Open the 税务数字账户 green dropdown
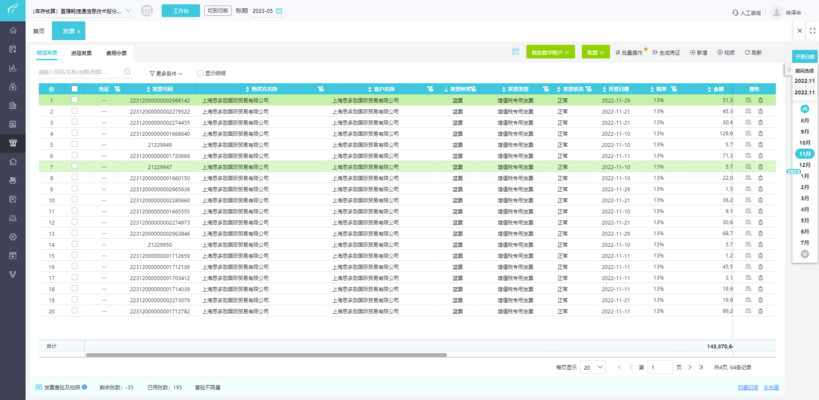The image size is (819, 400). pos(550,51)
